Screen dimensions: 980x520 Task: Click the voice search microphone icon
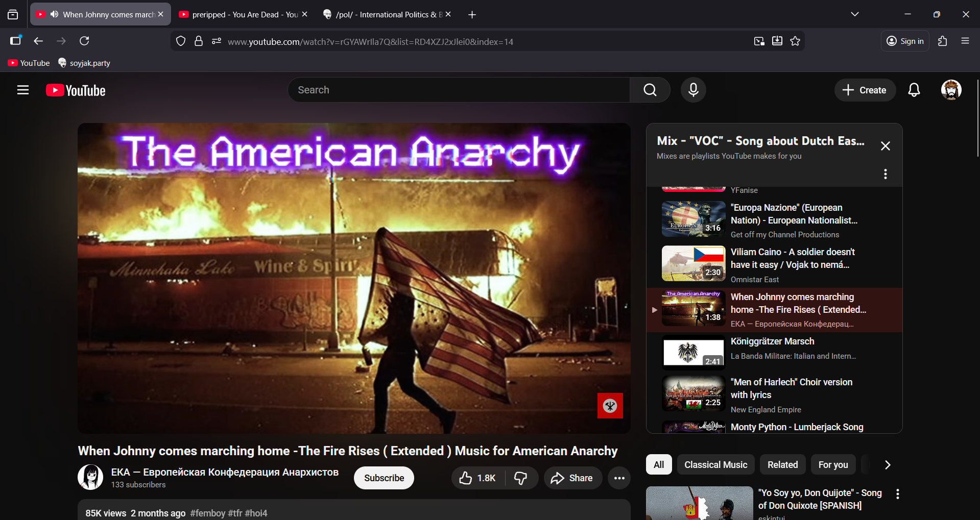[693, 90]
